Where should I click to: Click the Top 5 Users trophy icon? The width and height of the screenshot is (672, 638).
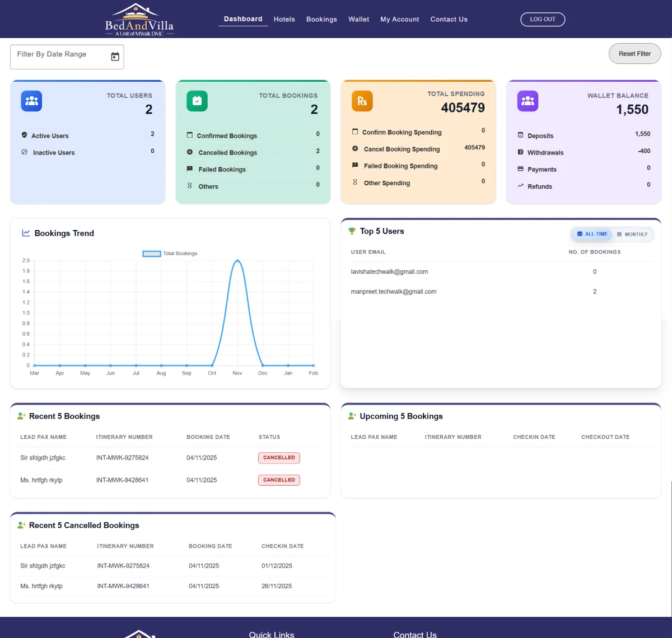[x=352, y=231]
